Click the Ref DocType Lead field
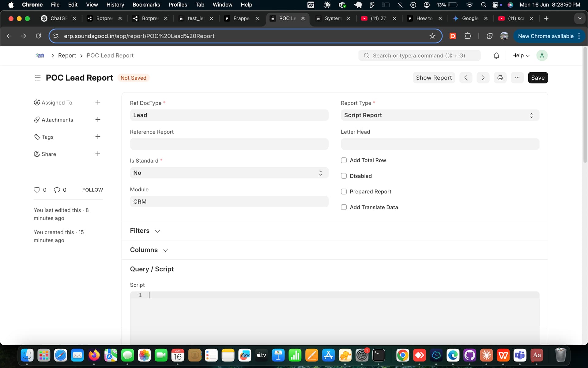588x368 pixels. [x=229, y=115]
